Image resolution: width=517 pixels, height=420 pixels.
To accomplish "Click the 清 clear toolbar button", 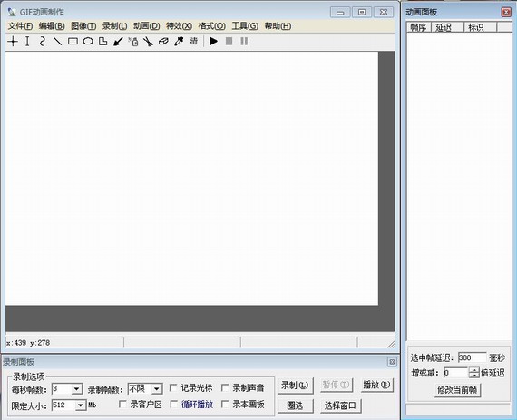I will (x=193, y=41).
